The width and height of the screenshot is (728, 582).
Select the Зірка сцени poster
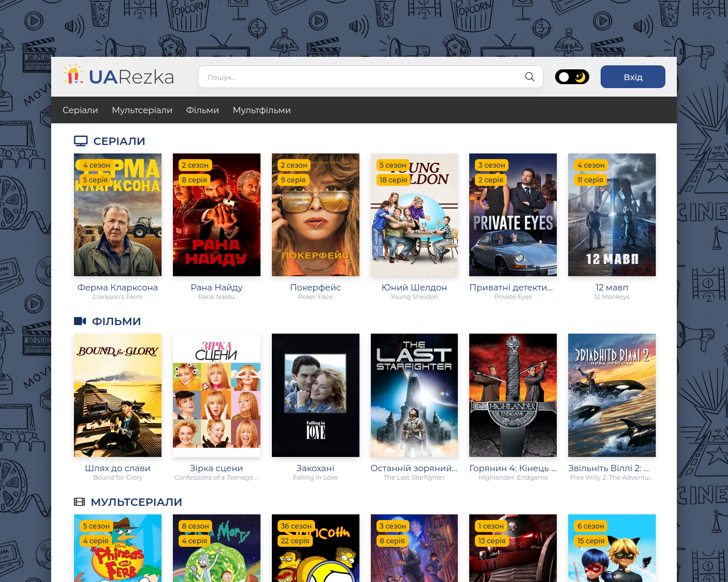tap(217, 395)
